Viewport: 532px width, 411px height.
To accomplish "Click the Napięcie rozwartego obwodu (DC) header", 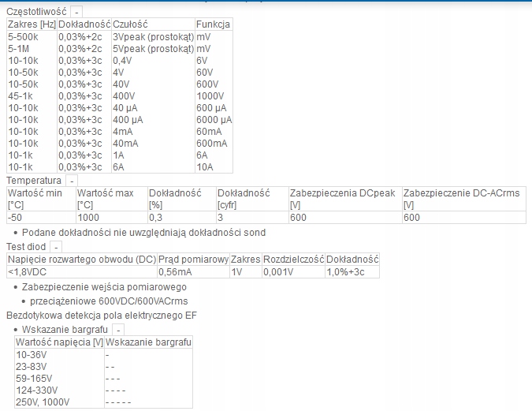I will point(82,260).
